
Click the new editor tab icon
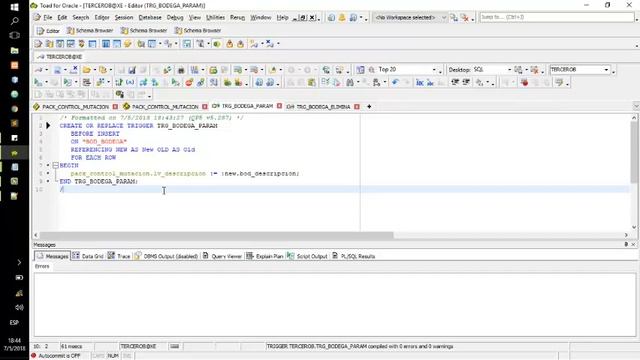click(x=57, y=70)
